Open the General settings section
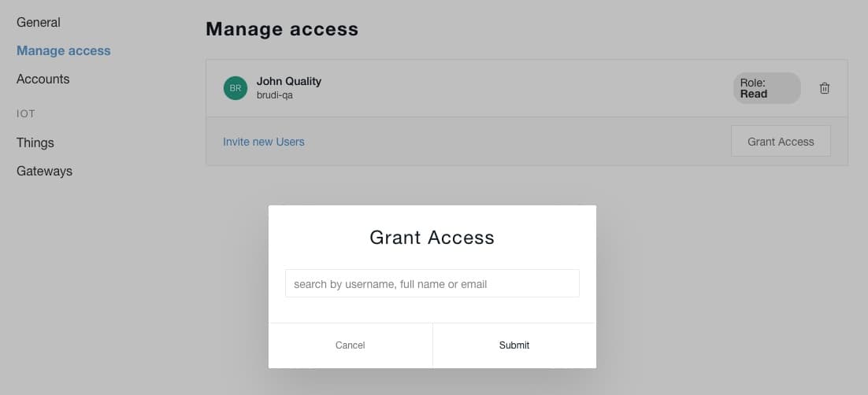This screenshot has width=868, height=395. click(38, 22)
